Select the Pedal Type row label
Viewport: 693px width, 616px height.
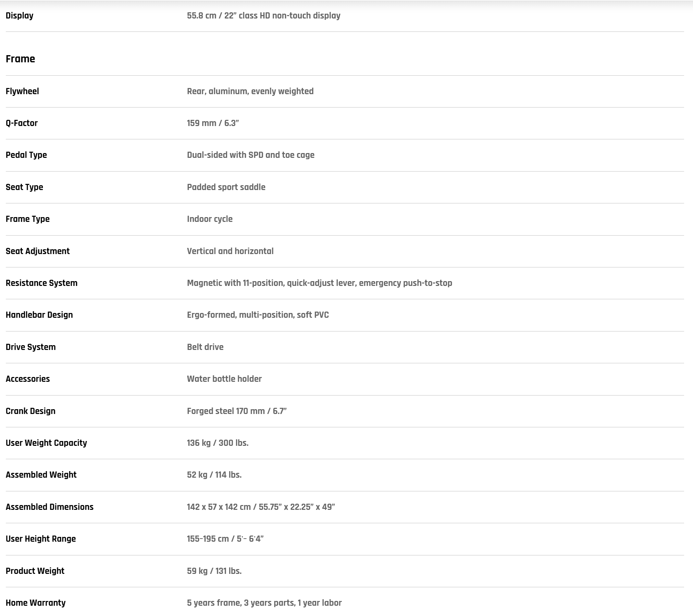[x=26, y=155]
